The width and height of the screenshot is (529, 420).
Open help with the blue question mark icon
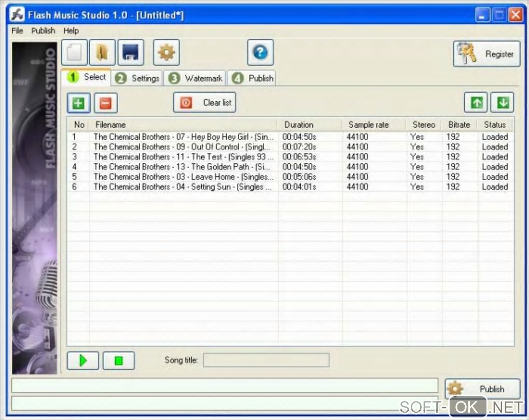(260, 52)
